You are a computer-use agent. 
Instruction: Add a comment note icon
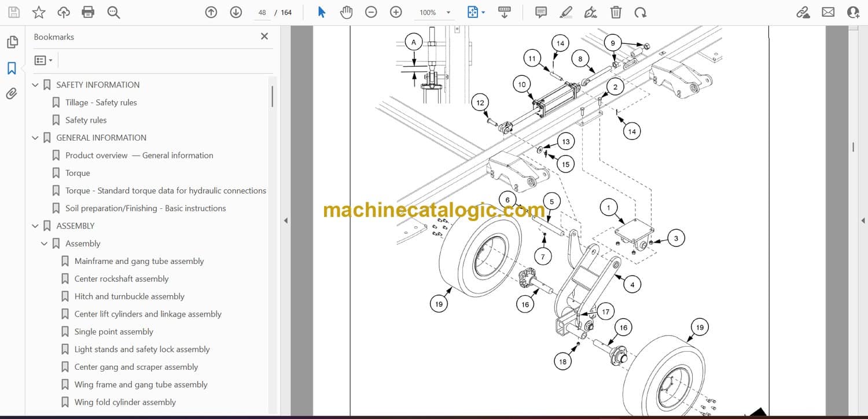[x=541, y=12]
